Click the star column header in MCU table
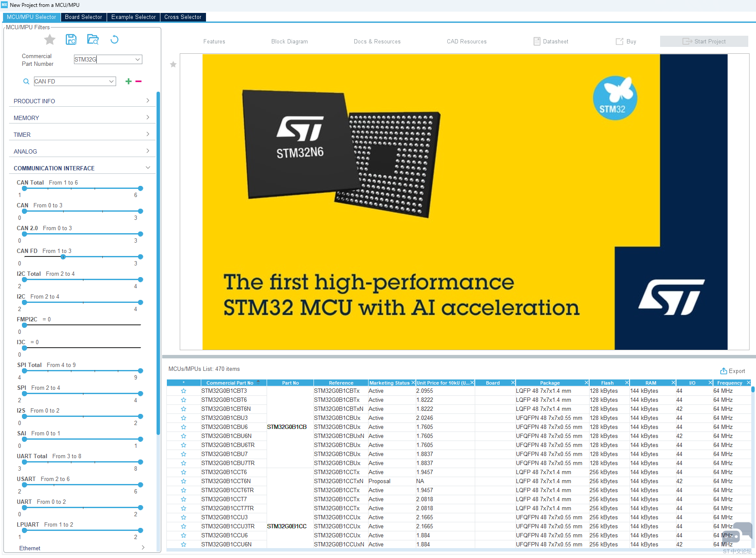 (184, 383)
